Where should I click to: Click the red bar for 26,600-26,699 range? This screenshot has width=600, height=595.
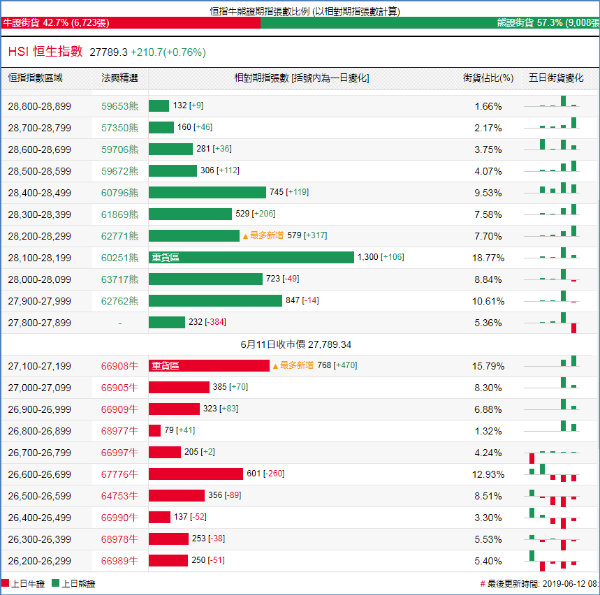(196, 474)
